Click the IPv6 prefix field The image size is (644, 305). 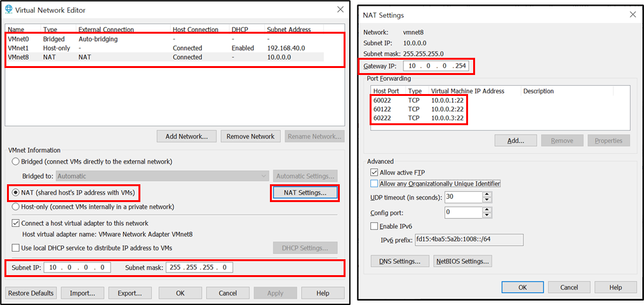469,240
